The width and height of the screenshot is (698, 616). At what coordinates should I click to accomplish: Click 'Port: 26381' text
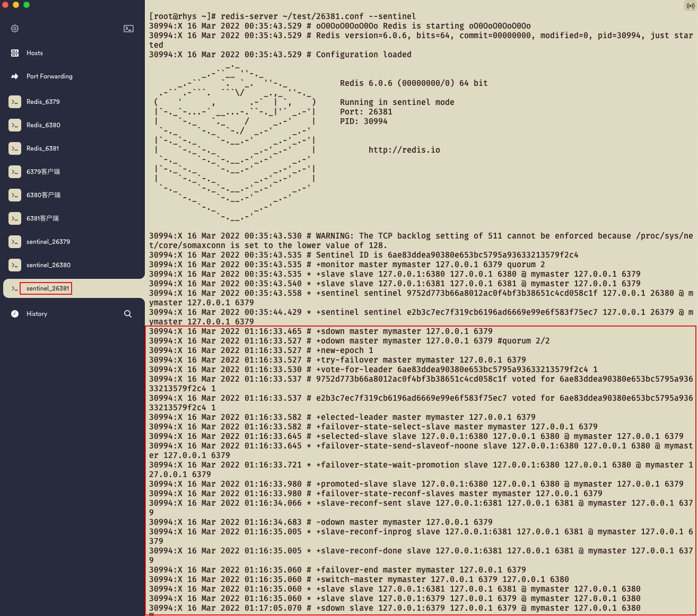coord(366,112)
